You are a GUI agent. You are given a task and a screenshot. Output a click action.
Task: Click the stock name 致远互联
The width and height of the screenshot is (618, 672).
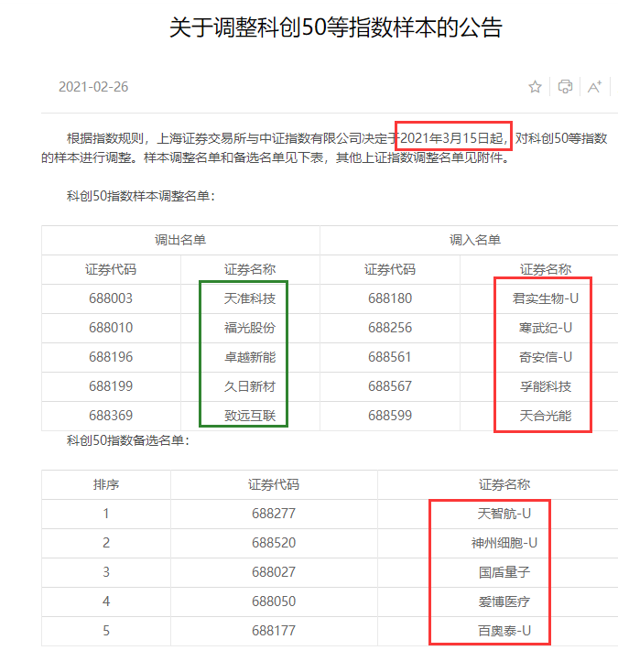250,416
